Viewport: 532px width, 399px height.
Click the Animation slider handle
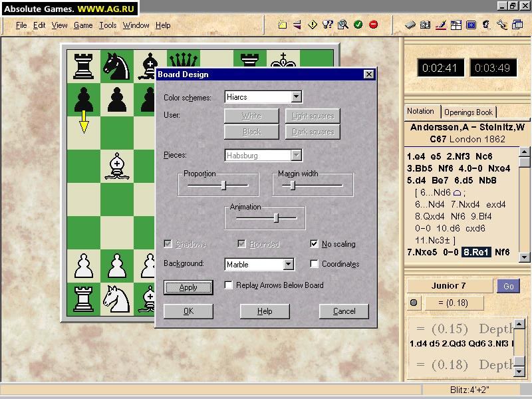point(276,217)
